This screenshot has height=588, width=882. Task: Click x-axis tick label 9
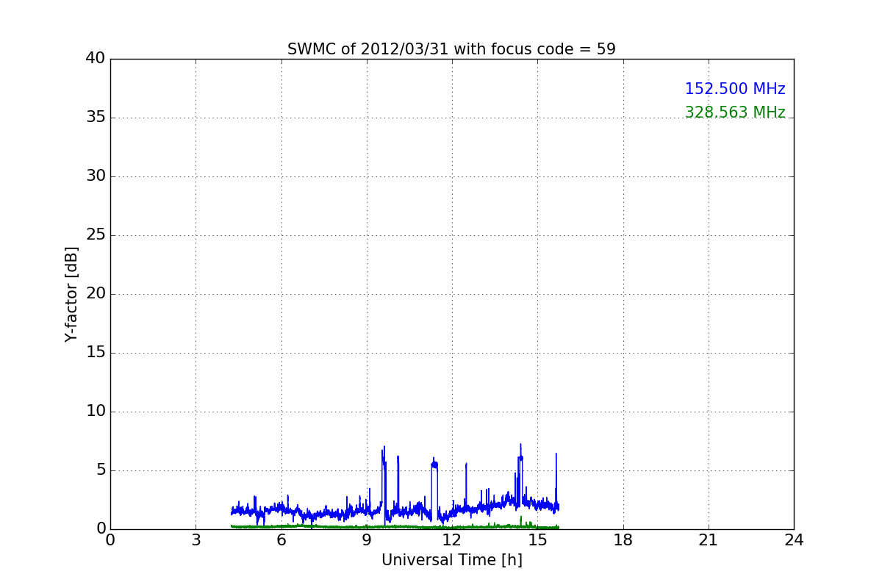pos(367,540)
